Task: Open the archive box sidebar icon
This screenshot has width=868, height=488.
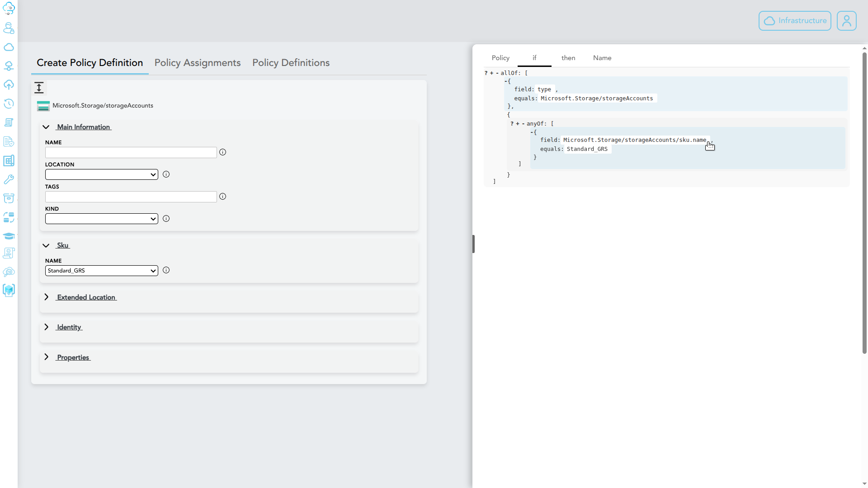Action: click(x=9, y=198)
